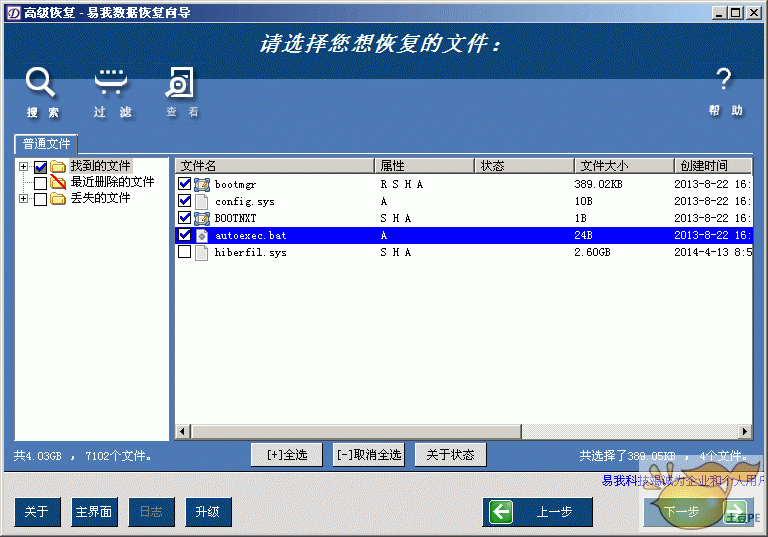This screenshot has width=768, height=537.
Task: Click the horizontal scrollbar thumb
Action: click(356, 432)
